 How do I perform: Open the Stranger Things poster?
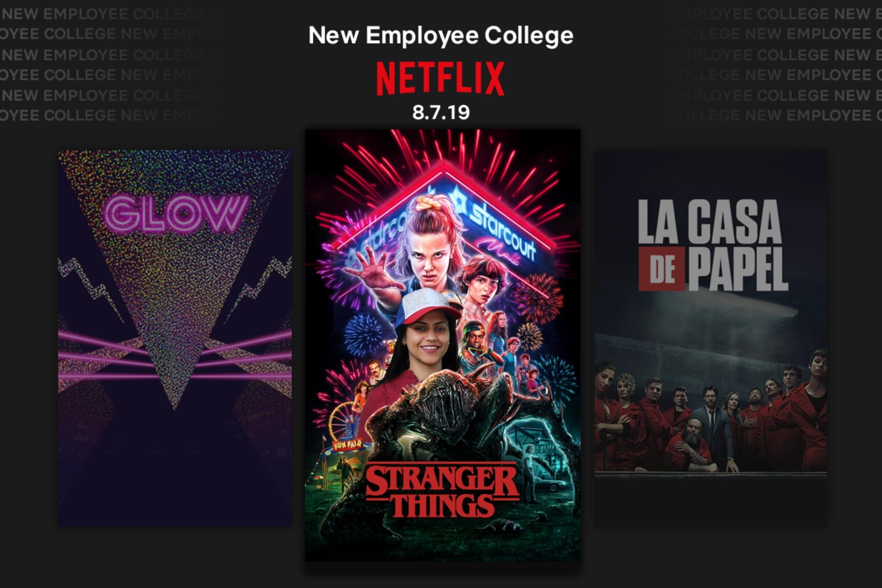click(x=442, y=345)
